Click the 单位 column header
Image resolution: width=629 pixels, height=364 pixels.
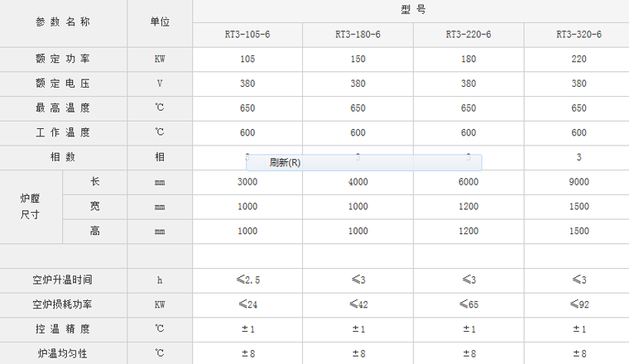click(x=160, y=23)
